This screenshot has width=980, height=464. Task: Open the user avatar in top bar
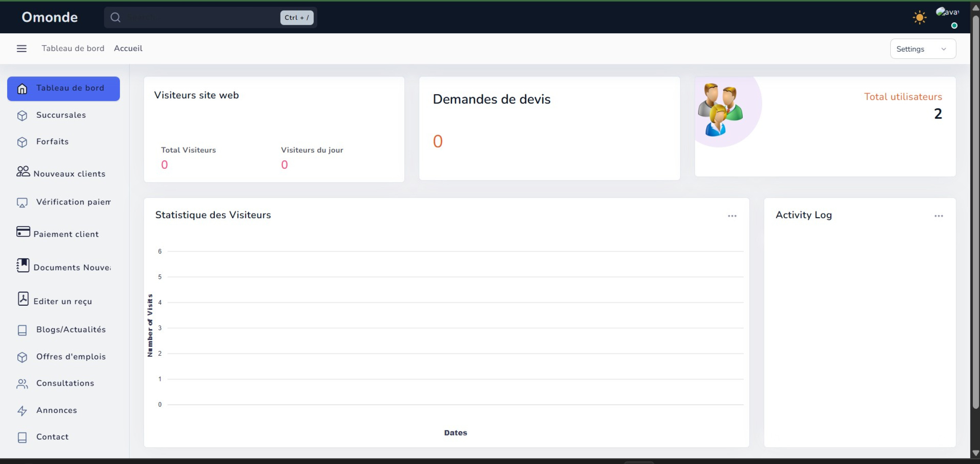click(x=947, y=13)
